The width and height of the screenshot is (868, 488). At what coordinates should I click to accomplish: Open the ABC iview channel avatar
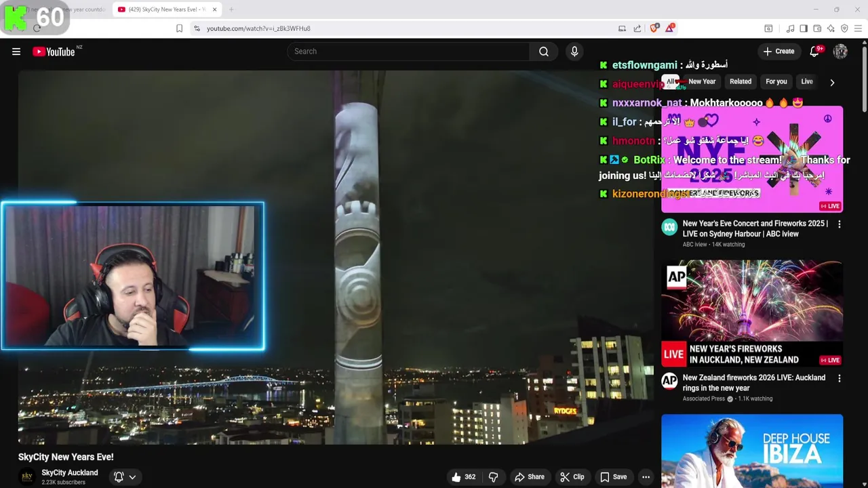click(x=669, y=227)
